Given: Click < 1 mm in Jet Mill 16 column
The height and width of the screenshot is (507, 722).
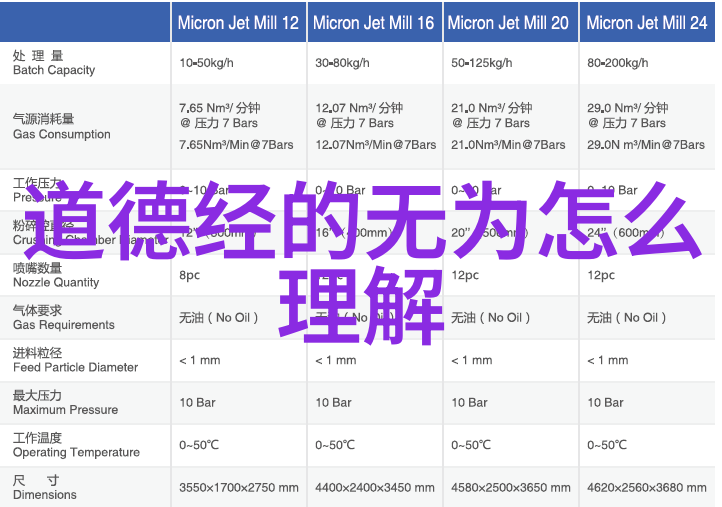Looking at the screenshot, I should 336,360.
